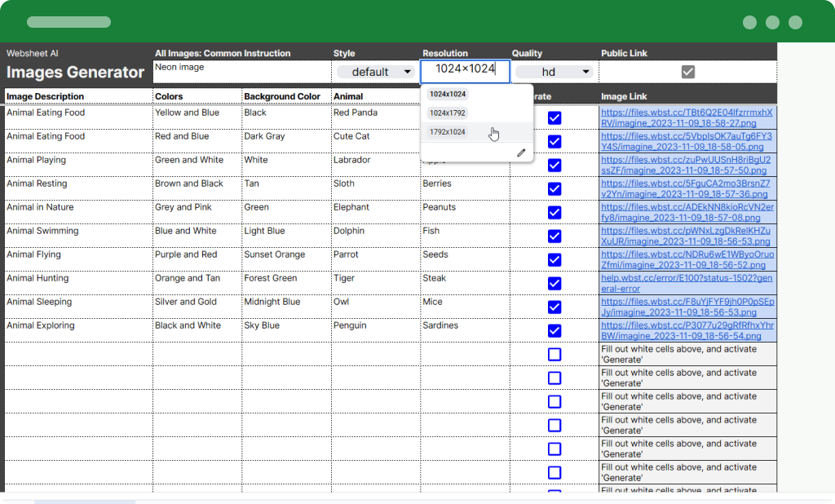The image size is (835, 504).
Task: Click the 'Grey and Pink' colors cell
Action: 197,212
